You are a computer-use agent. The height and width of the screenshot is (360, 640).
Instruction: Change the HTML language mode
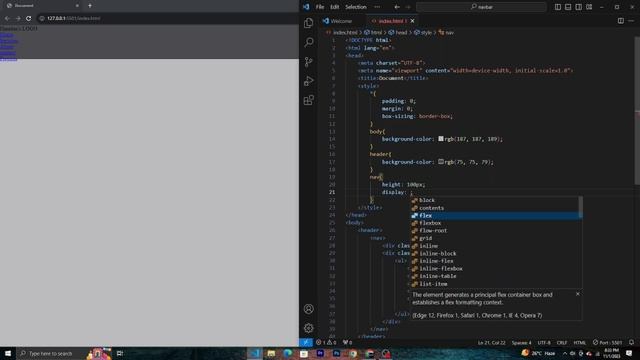pos(580,342)
